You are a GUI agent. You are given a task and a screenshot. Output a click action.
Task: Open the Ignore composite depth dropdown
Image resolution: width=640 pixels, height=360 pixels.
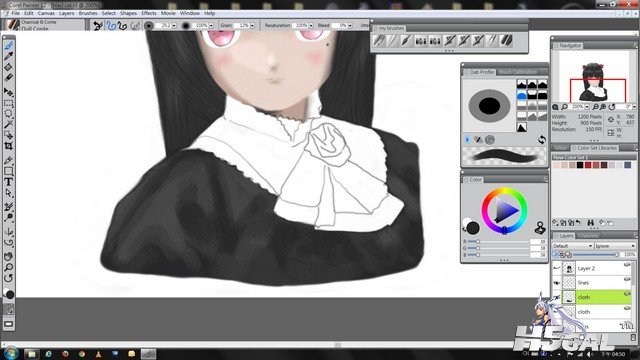tap(615, 246)
